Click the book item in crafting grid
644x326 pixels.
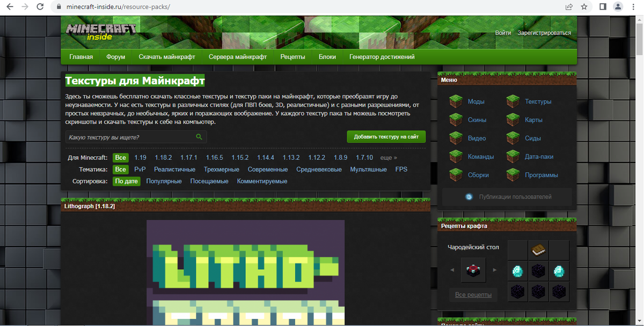tap(538, 250)
